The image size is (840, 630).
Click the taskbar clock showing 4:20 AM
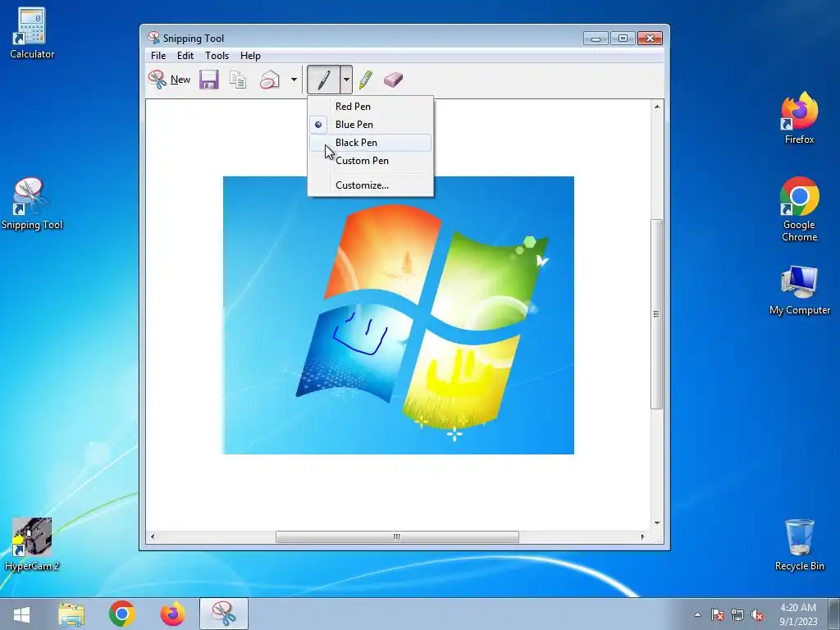click(x=798, y=614)
